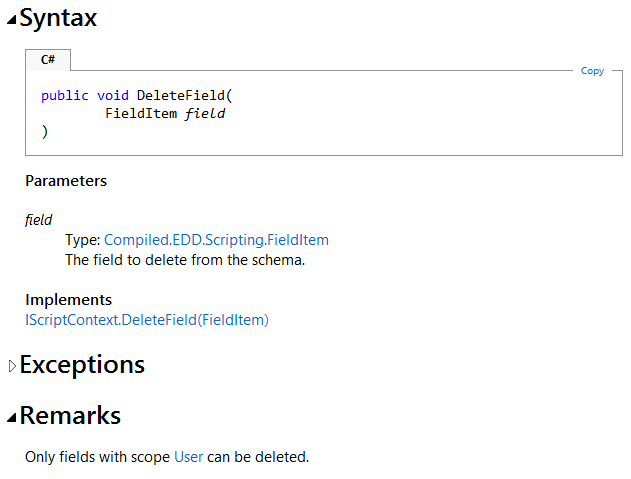This screenshot has width=631, height=479.
Task: Expand the Exceptions section triangle
Action: click(12, 366)
